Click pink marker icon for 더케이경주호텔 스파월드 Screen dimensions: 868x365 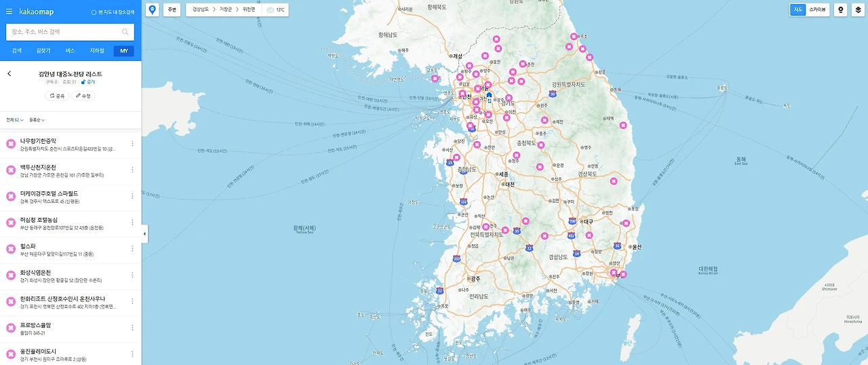(11, 197)
